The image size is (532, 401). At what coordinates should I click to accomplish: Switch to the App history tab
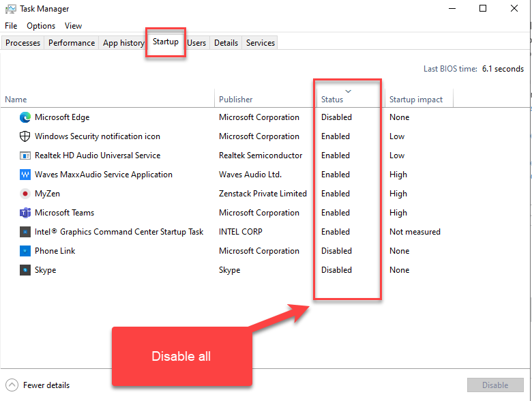point(123,43)
